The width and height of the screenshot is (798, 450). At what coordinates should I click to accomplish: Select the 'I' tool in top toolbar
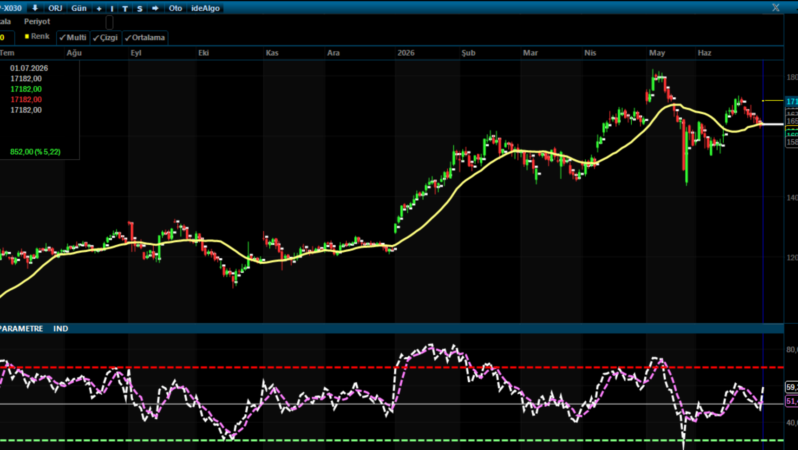pyautogui.click(x=112, y=9)
